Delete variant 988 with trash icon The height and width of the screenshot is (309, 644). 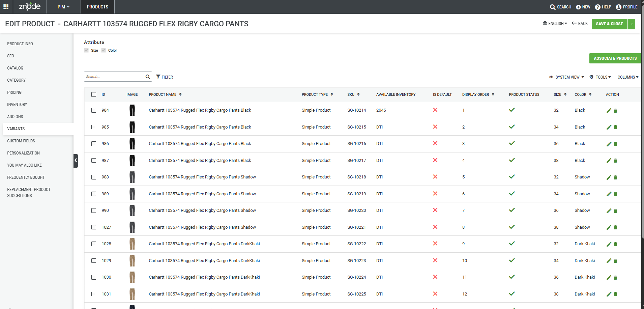[x=615, y=177]
